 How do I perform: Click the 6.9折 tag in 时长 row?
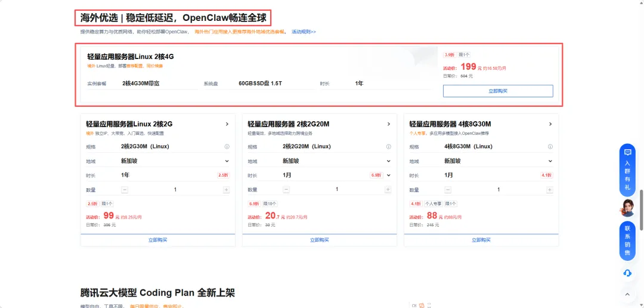(376, 175)
